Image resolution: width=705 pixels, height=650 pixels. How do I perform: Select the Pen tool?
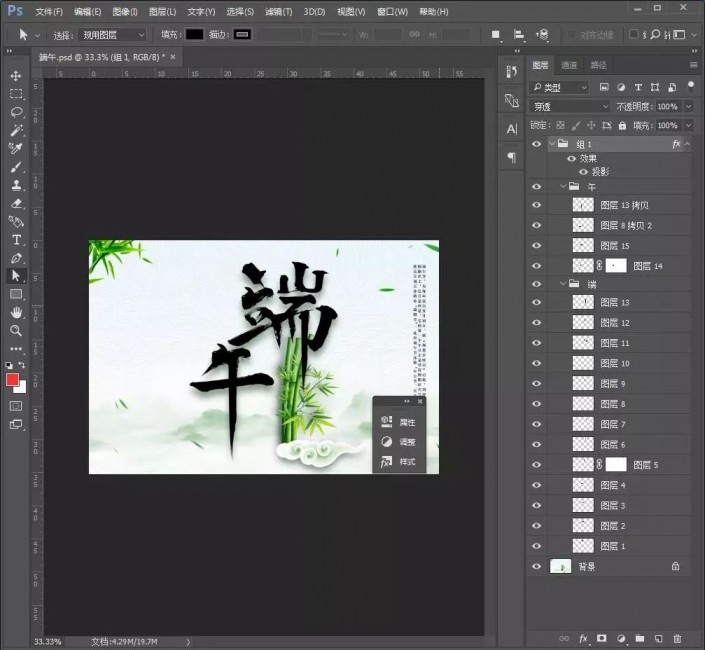[x=16, y=258]
